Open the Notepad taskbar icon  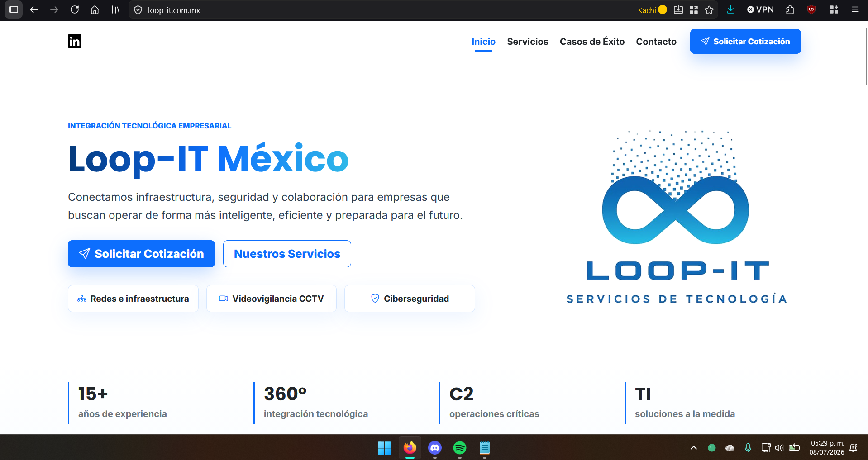pyautogui.click(x=485, y=448)
